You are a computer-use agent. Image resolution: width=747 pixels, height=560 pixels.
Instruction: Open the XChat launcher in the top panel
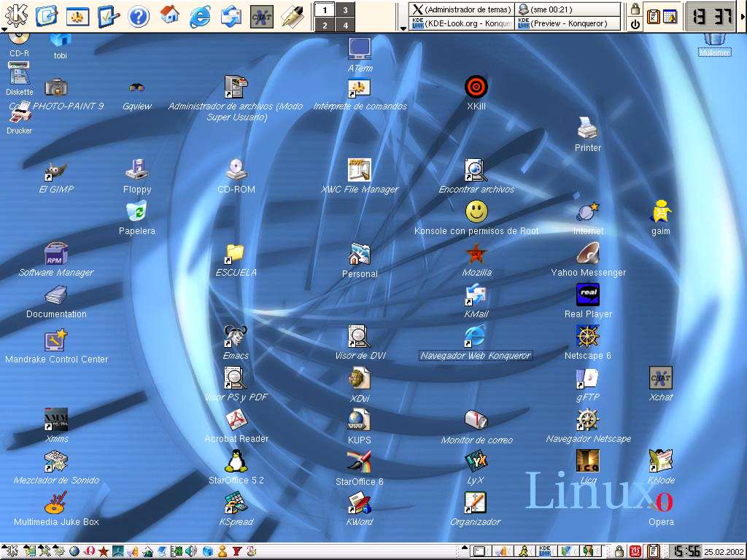click(x=262, y=17)
